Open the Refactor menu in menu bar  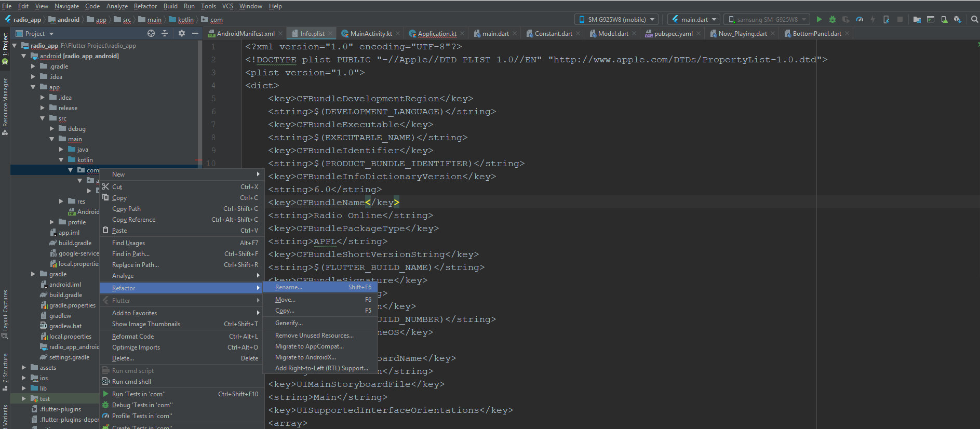point(145,6)
